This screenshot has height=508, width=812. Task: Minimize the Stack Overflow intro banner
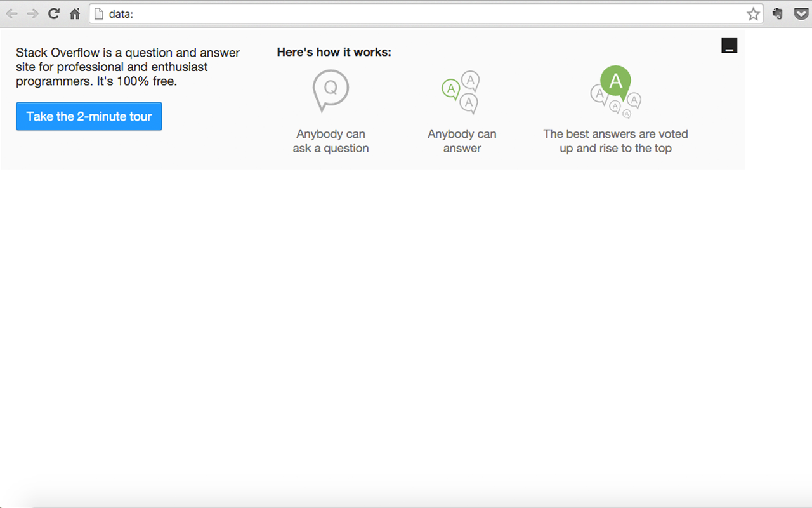[x=730, y=45]
